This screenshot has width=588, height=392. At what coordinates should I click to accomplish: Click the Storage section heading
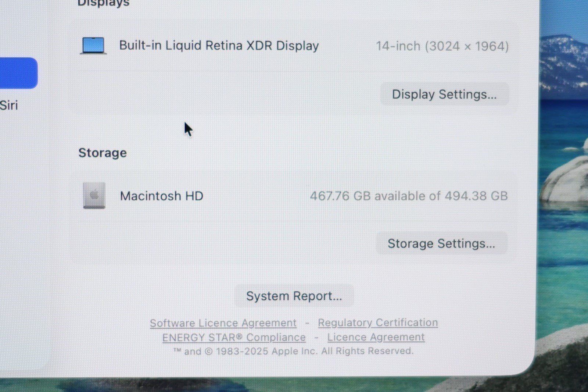[103, 153]
